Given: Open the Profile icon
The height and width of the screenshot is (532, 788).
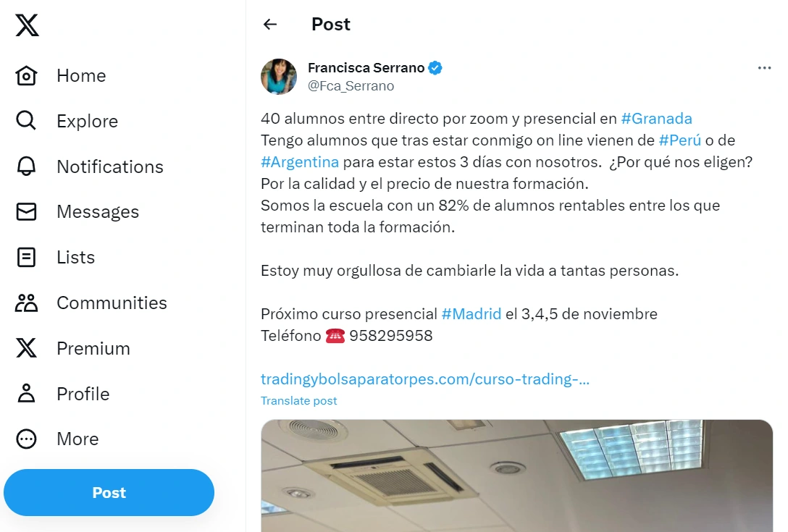Looking at the screenshot, I should (26, 394).
